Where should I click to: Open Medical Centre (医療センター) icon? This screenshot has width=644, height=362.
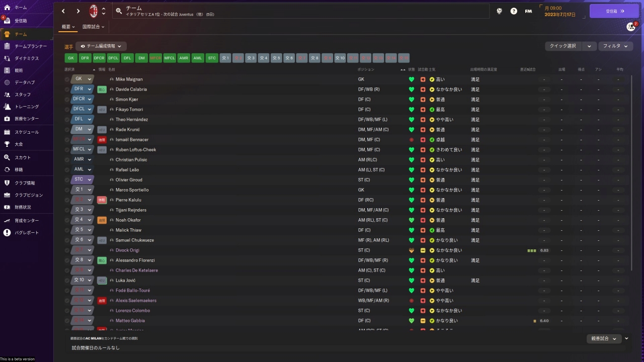7,119
